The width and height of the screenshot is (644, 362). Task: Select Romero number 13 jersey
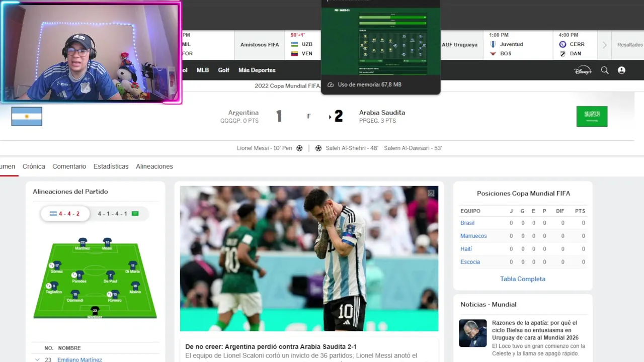pyautogui.click(x=115, y=294)
